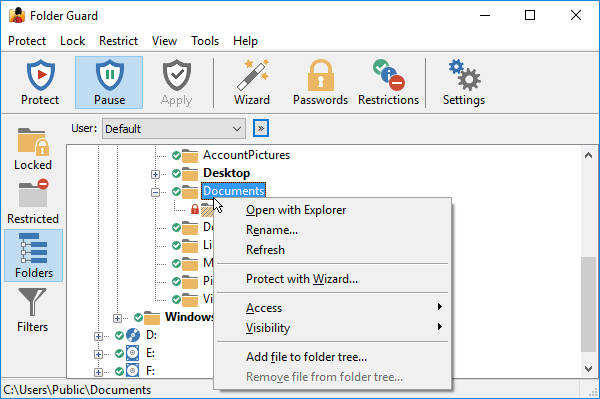Choose Open with Explorer from context menu

coord(332,210)
